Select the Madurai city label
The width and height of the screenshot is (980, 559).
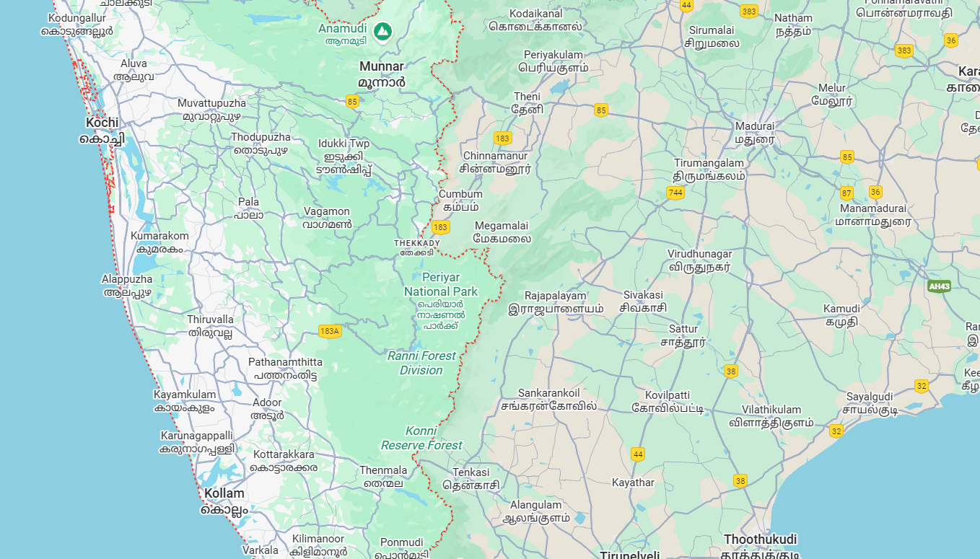754,133
